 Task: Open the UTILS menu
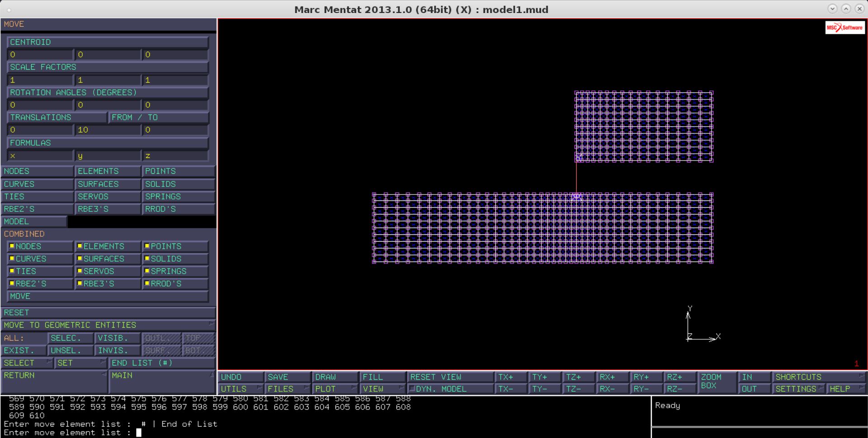click(x=241, y=389)
